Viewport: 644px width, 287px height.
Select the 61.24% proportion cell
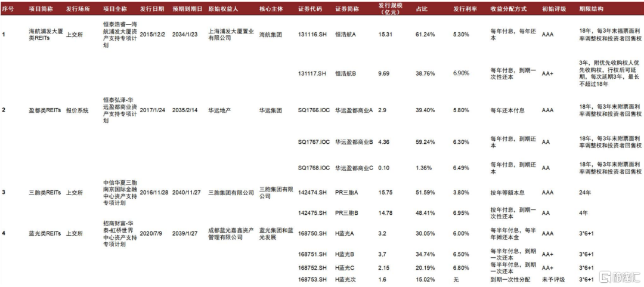[425, 35]
